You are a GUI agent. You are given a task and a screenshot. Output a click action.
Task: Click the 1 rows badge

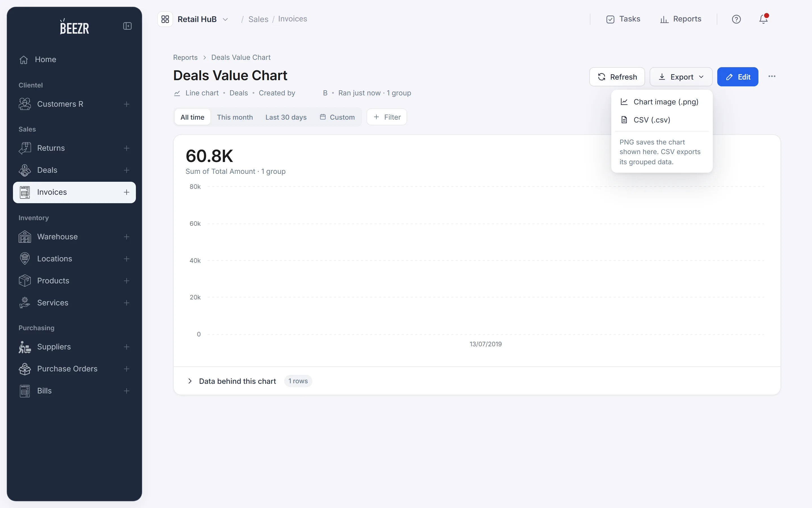(x=298, y=381)
